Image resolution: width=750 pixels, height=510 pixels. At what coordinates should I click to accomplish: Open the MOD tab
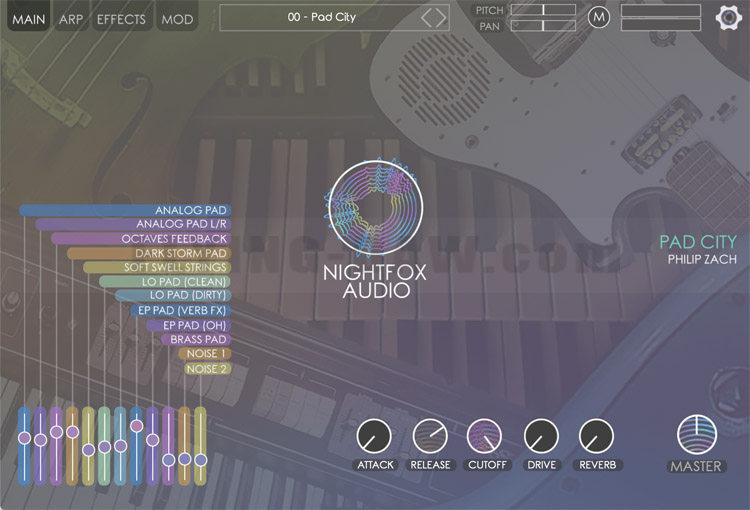[177, 19]
